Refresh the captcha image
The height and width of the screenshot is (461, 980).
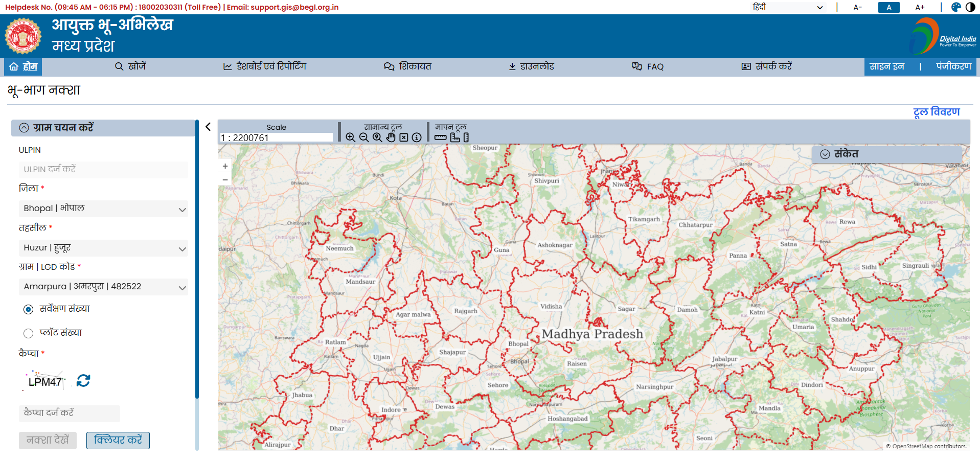pyautogui.click(x=83, y=381)
